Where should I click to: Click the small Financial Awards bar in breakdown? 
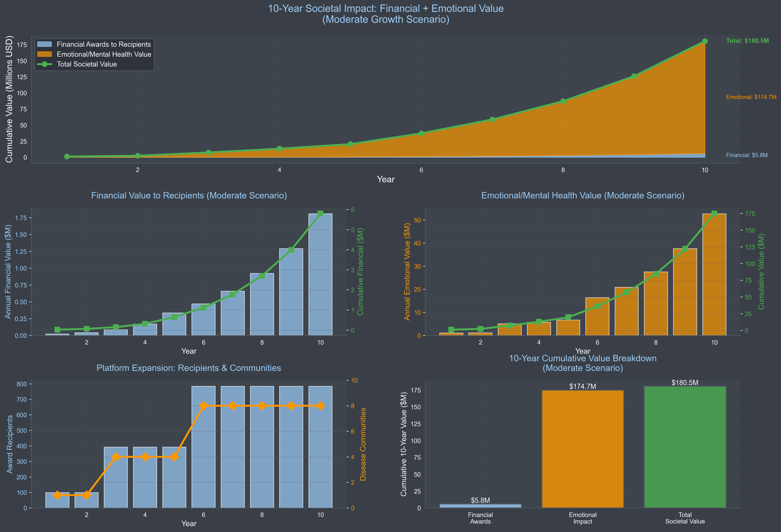(480, 506)
